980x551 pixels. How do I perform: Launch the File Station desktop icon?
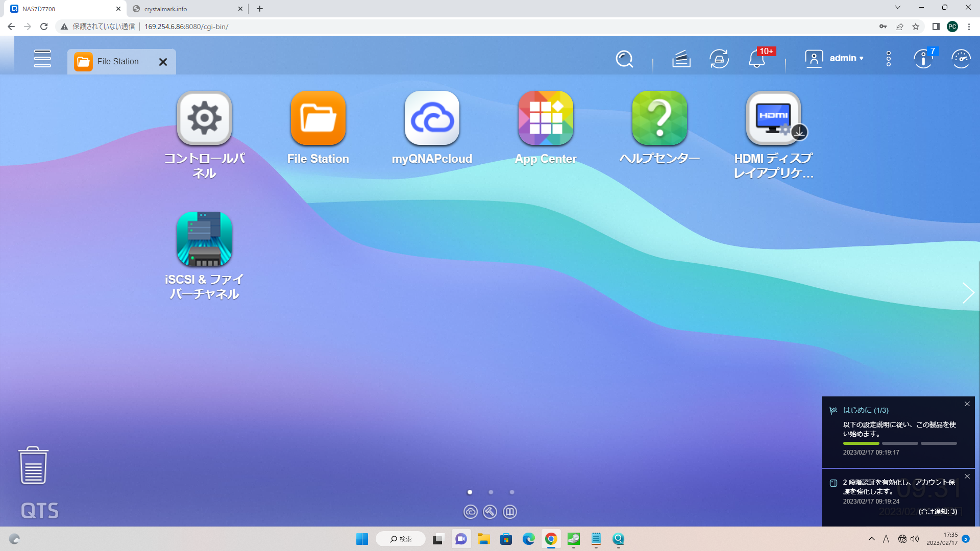click(318, 118)
